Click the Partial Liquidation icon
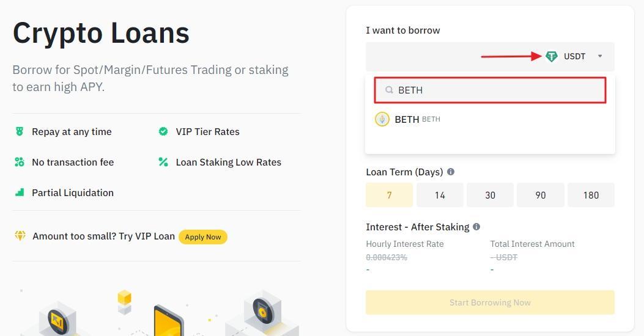The height and width of the screenshot is (336, 644). coord(20,192)
